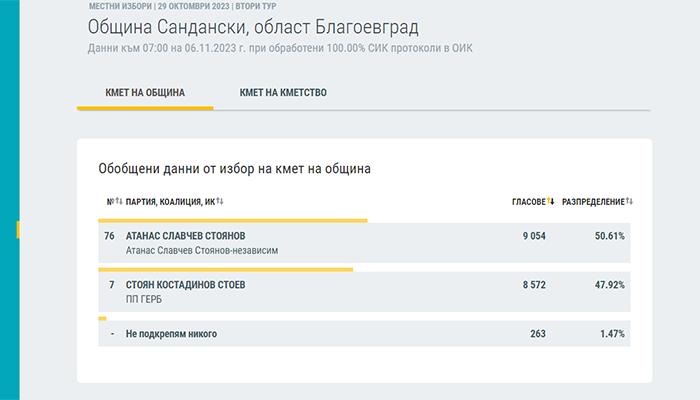Click the small yellow bar above Не подкрепям никого
The image size is (700, 400).
tap(102, 318)
